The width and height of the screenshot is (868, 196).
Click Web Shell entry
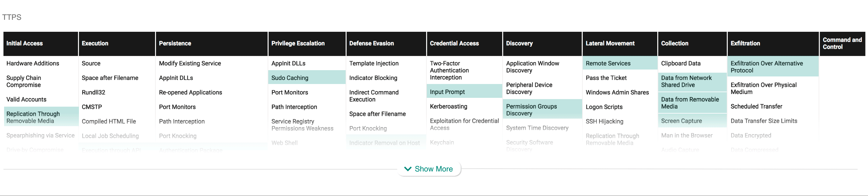(284, 143)
